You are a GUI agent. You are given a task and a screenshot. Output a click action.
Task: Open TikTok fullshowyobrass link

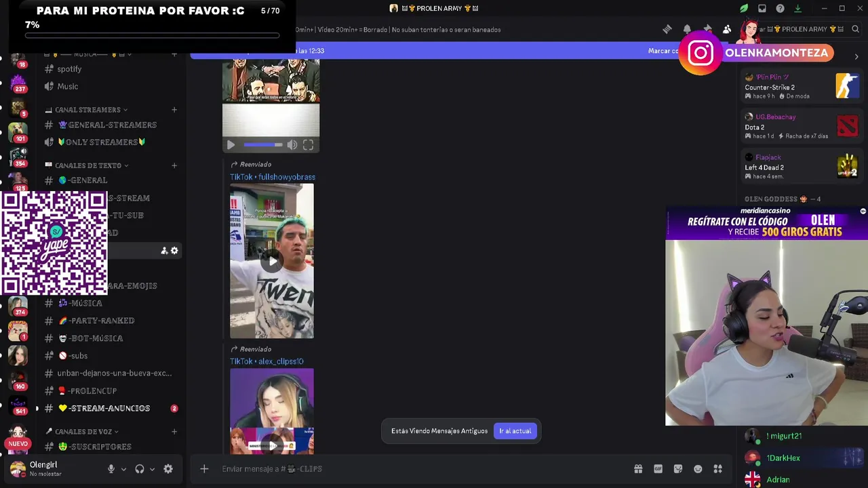pyautogui.click(x=273, y=177)
